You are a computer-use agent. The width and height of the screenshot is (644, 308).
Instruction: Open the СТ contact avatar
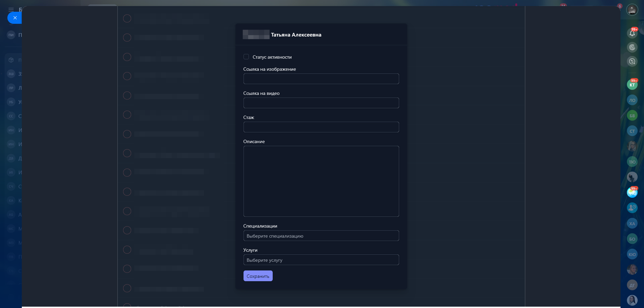(632, 131)
